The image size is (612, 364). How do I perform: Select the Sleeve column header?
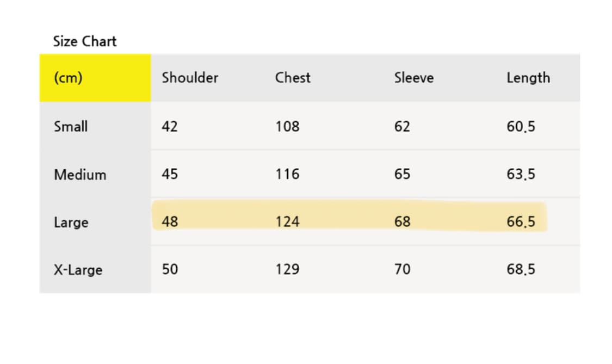pyautogui.click(x=413, y=78)
